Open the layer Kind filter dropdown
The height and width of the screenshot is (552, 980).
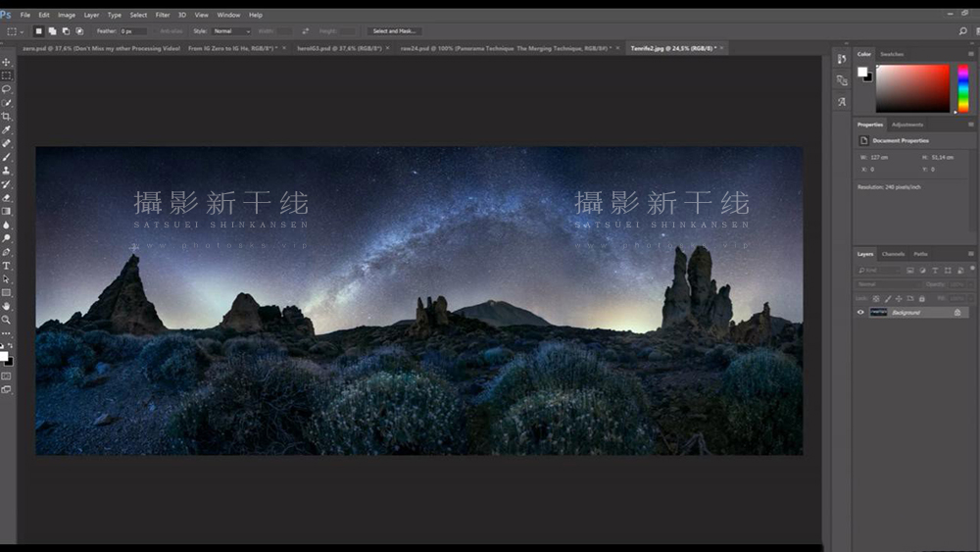click(x=879, y=271)
